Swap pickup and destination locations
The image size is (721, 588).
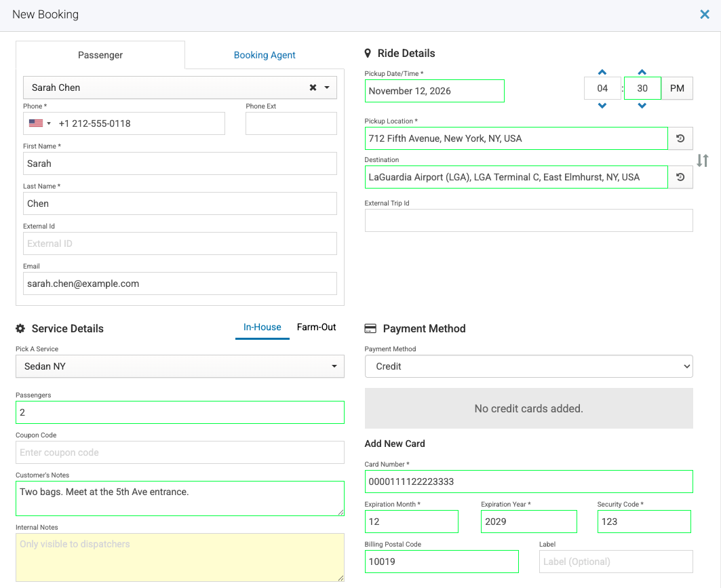point(702,160)
